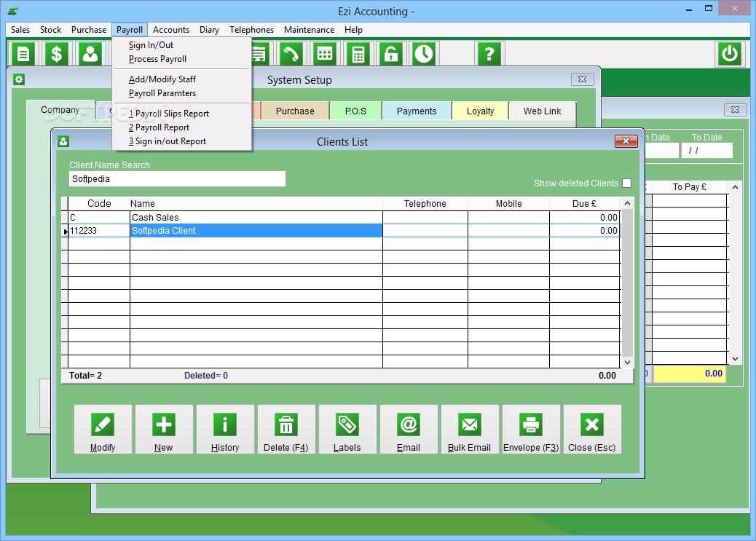Open the Telephones menu

click(252, 29)
